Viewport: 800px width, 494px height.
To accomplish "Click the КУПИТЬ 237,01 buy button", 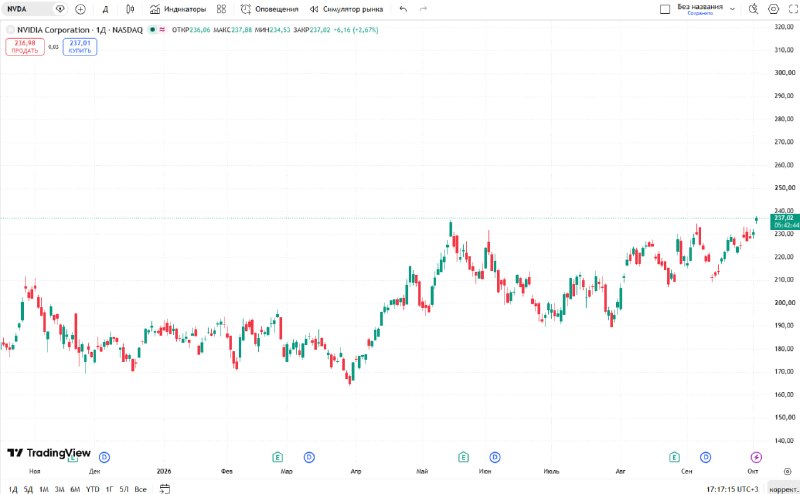I will coord(80,47).
